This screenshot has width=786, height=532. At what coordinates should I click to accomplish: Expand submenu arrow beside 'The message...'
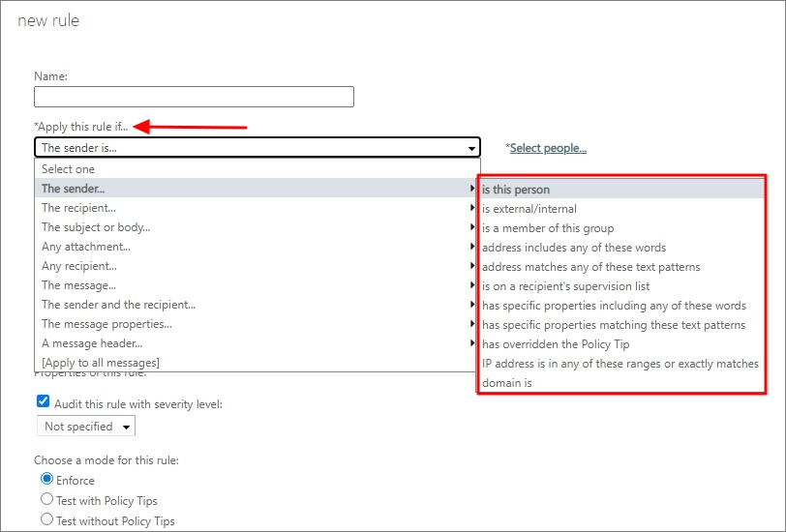click(x=471, y=284)
